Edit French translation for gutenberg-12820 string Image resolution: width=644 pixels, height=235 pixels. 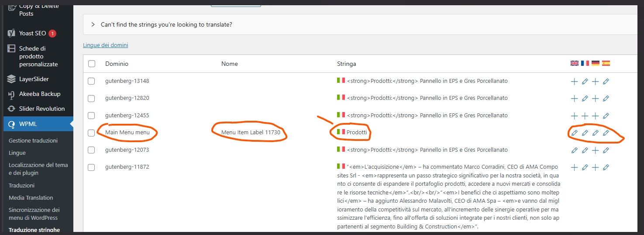pos(585,99)
